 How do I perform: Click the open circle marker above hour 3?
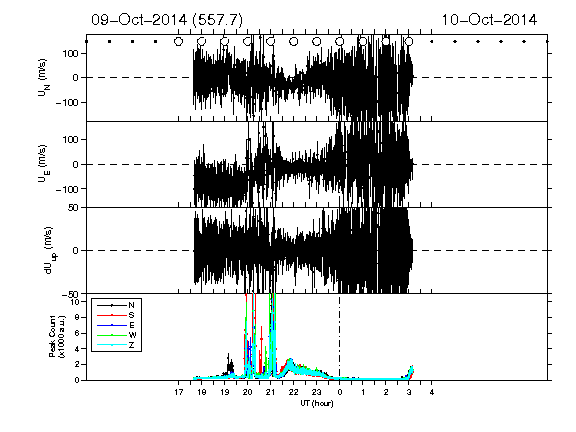[x=408, y=42]
